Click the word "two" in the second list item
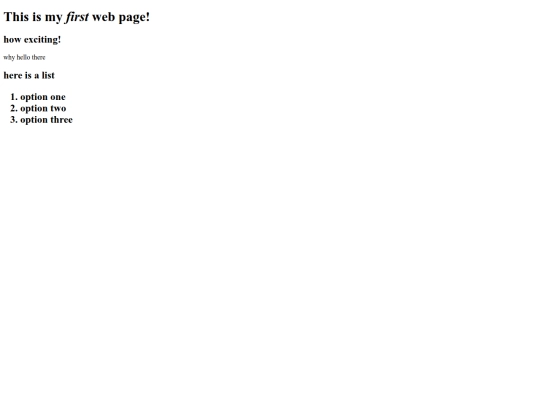Image resolution: width=540 pixels, height=405 pixels. [x=58, y=108]
